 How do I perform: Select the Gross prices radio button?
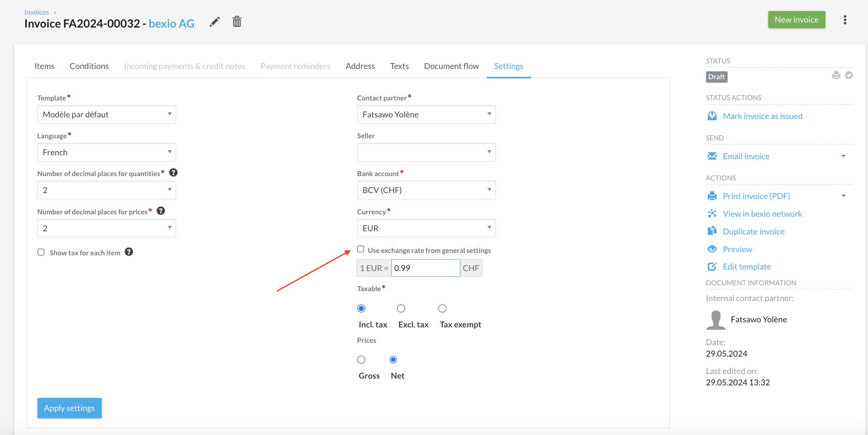[361, 360]
